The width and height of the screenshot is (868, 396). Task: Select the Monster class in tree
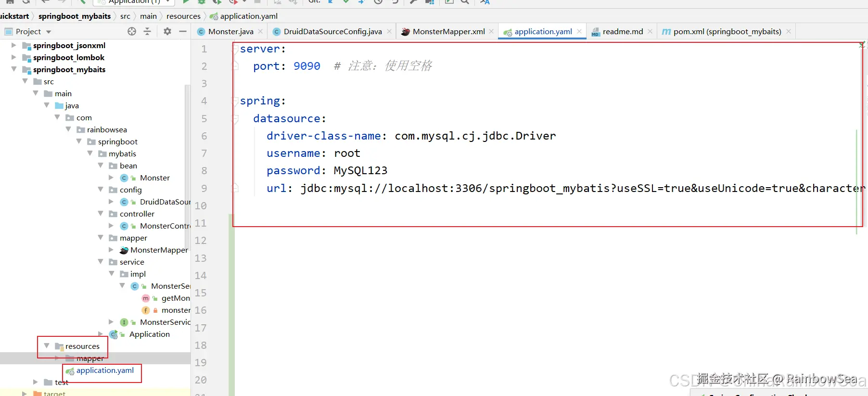click(154, 178)
